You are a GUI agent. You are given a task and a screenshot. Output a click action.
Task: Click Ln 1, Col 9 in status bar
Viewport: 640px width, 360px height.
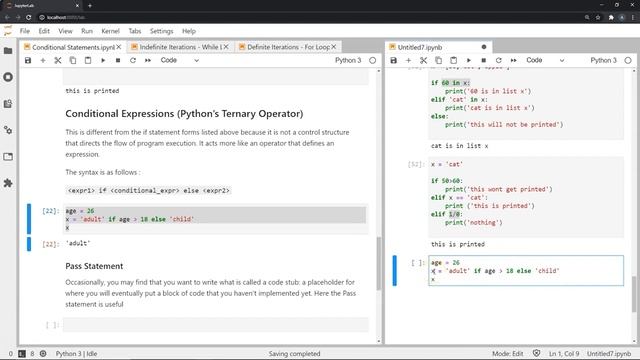tap(564, 354)
